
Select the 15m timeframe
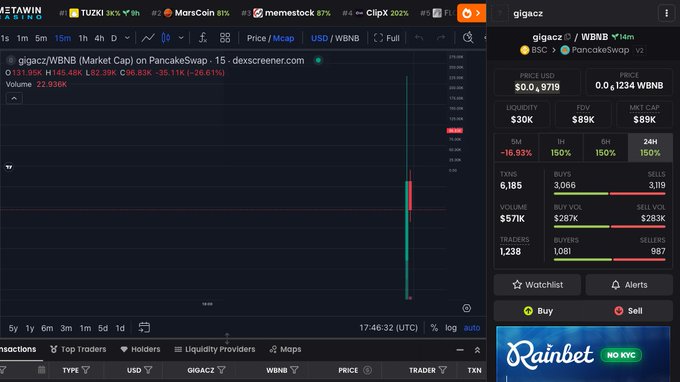click(63, 38)
